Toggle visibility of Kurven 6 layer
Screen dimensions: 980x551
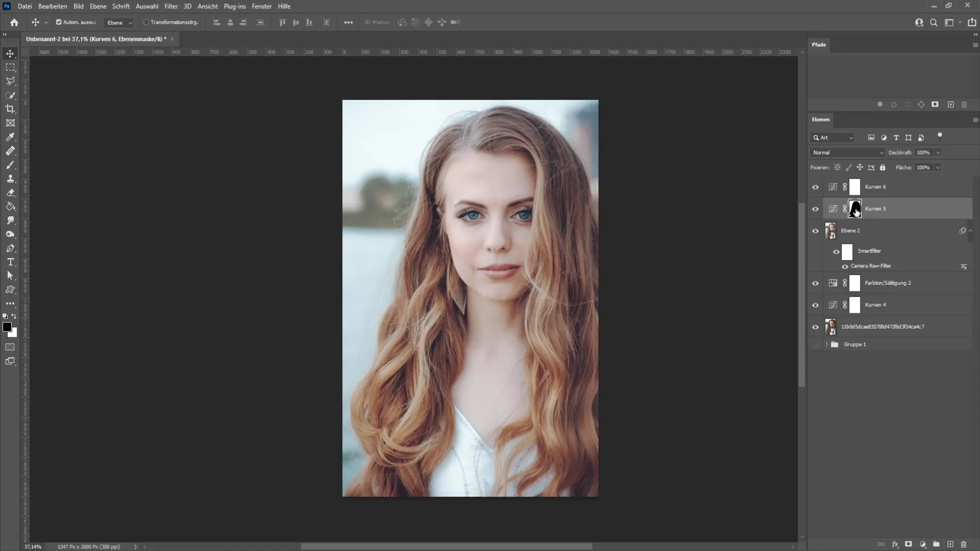point(816,186)
